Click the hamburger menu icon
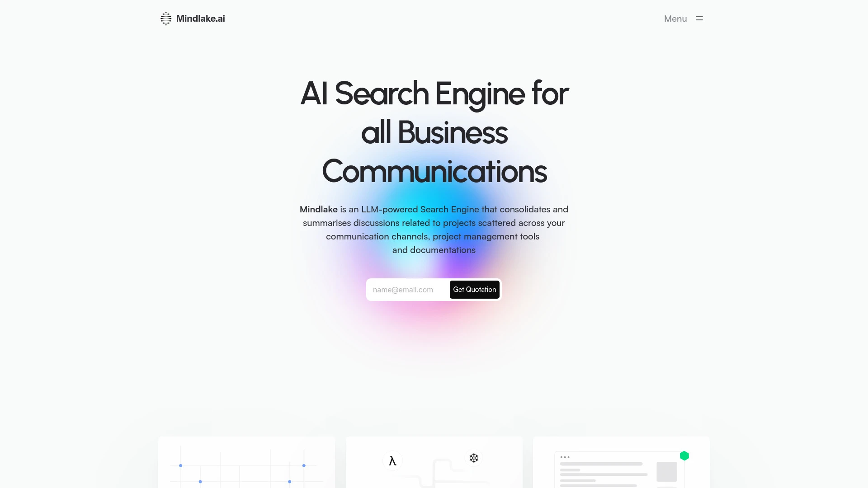This screenshot has width=868, height=488. tap(699, 19)
